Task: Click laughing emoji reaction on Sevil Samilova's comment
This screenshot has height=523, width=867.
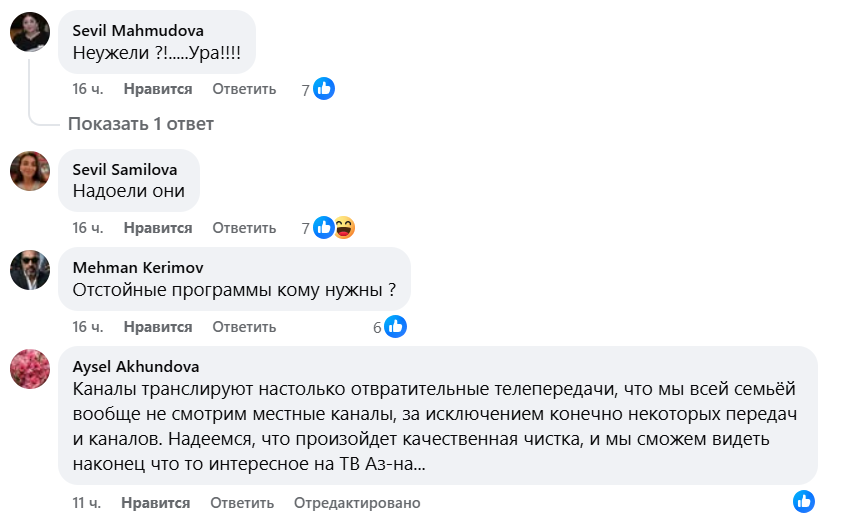Action: (345, 228)
